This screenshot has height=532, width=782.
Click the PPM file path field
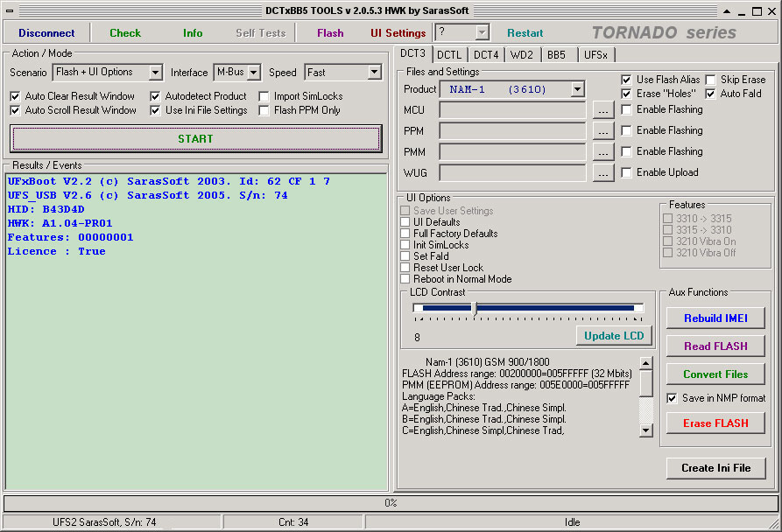tap(512, 131)
